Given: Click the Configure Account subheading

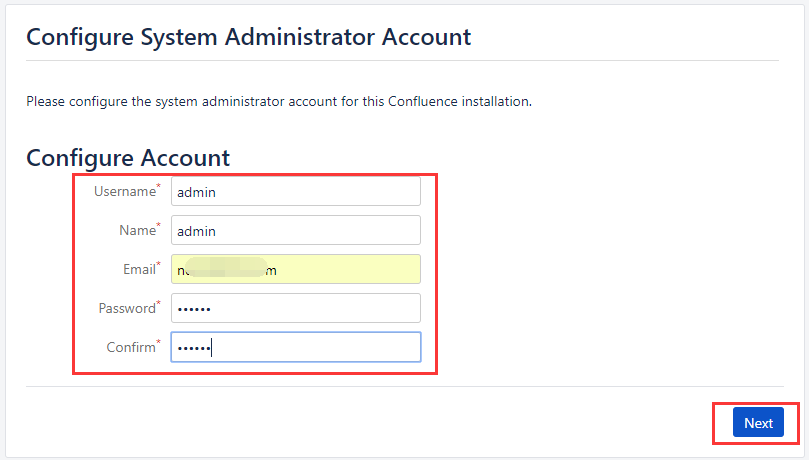Looking at the screenshot, I should click(x=128, y=158).
